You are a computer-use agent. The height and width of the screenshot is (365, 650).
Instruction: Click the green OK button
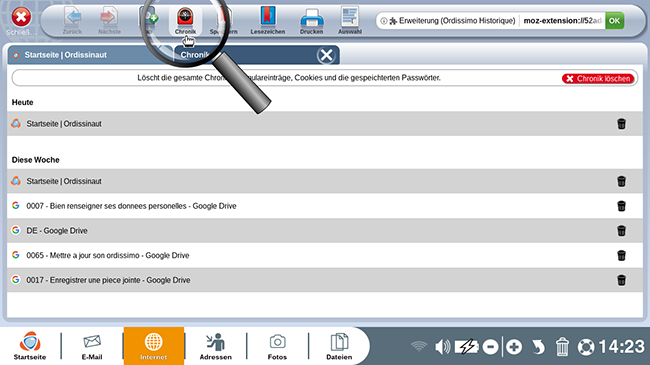pyautogui.click(x=614, y=21)
